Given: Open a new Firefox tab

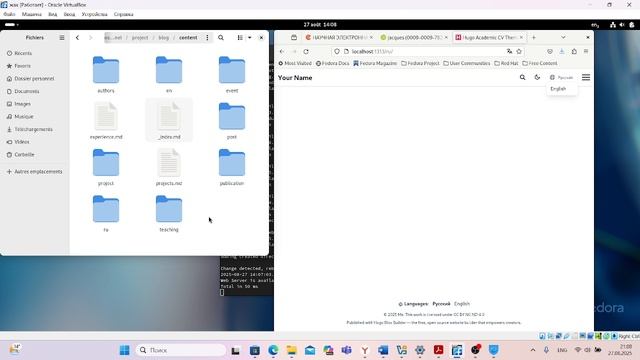Looking at the screenshot, I should tap(533, 38).
